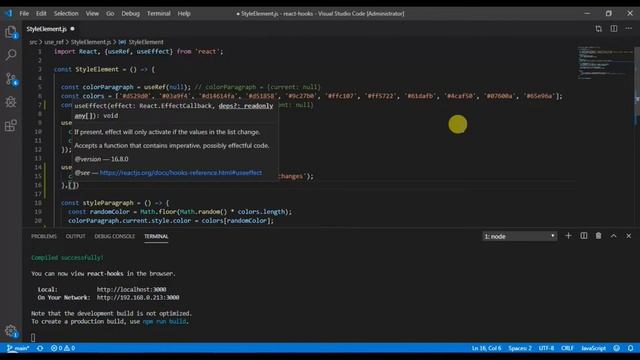
Task: Open the Manage gear in activity bar
Action: click(11, 331)
